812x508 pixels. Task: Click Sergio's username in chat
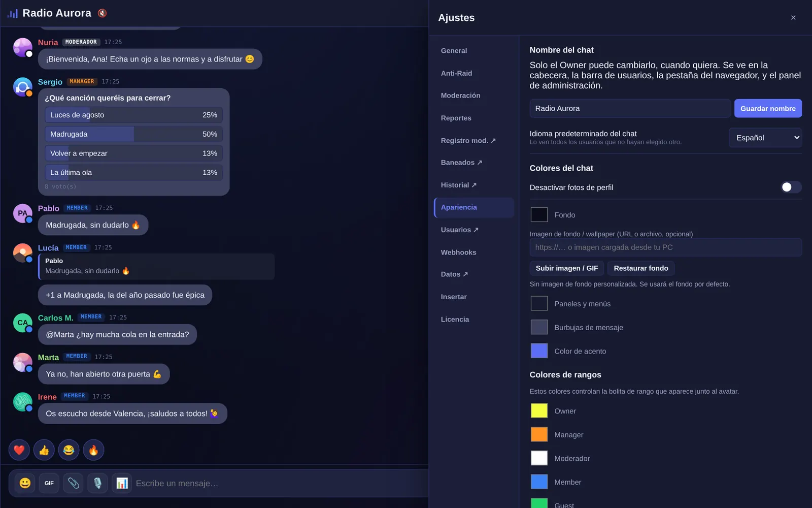(50, 82)
